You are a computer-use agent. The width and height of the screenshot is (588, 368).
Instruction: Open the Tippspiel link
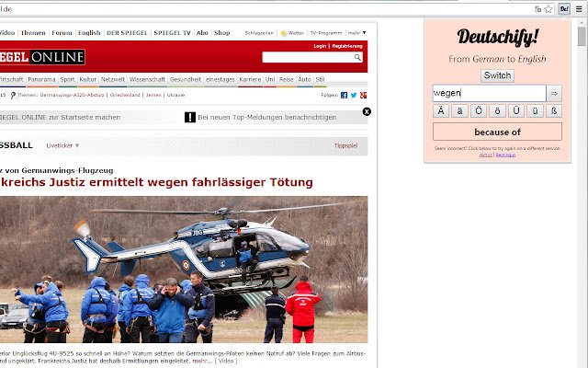click(x=345, y=145)
